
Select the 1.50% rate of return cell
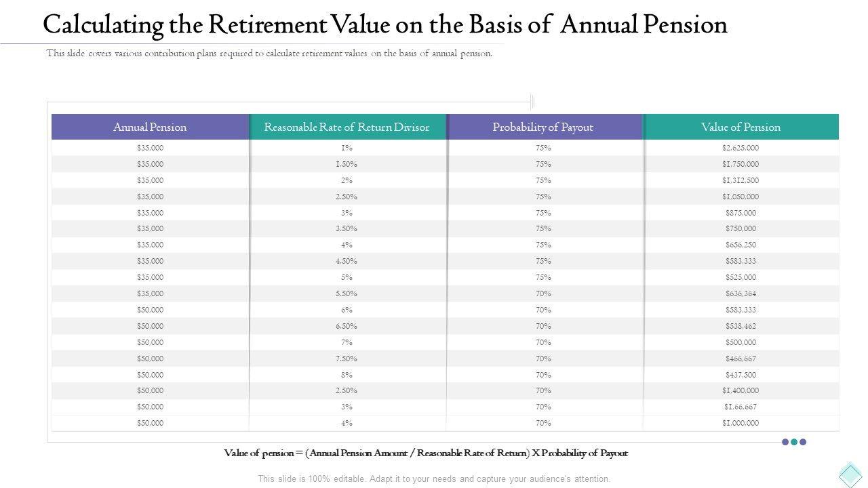[x=347, y=164]
